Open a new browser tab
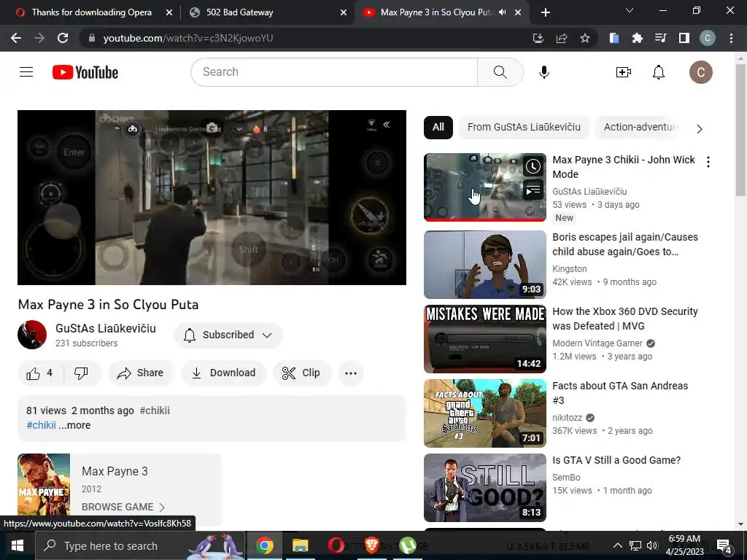The height and width of the screenshot is (560, 747). tap(546, 12)
